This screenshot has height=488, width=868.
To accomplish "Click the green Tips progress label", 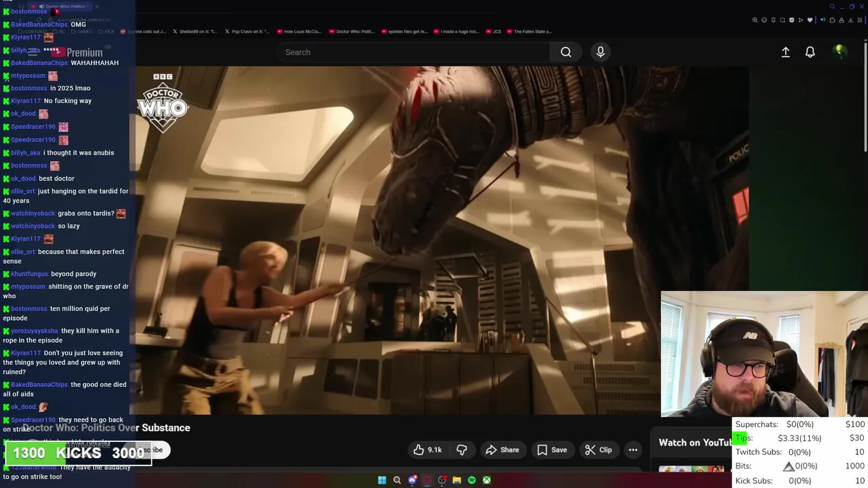I will click(744, 438).
